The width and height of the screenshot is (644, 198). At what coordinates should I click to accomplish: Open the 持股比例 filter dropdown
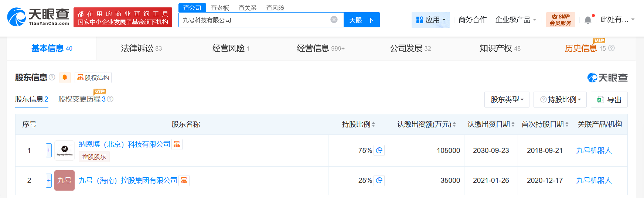(560, 100)
